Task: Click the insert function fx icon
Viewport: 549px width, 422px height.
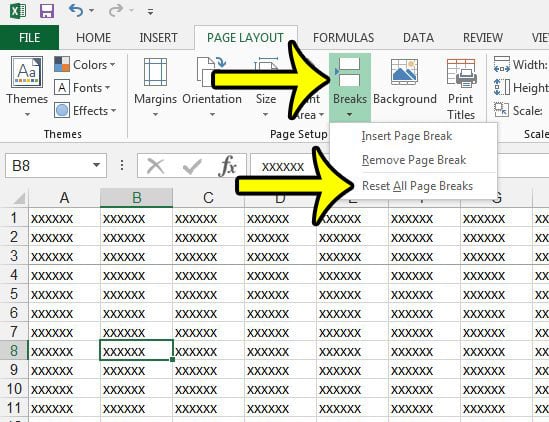Action: (227, 166)
